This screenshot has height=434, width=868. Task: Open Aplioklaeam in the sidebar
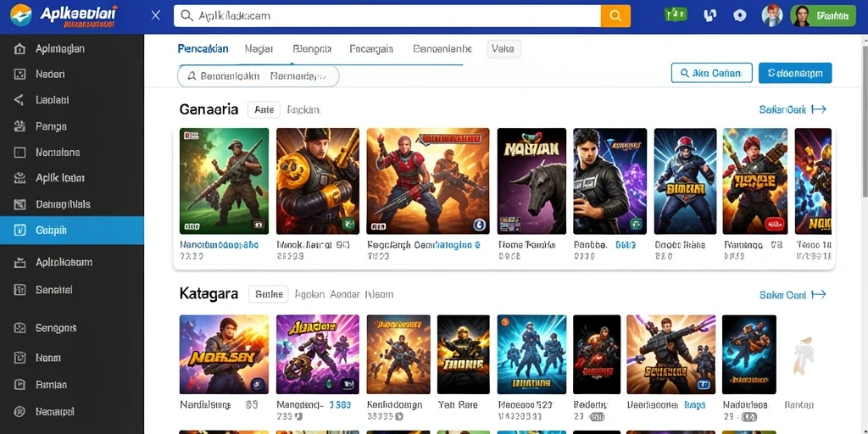72,263
